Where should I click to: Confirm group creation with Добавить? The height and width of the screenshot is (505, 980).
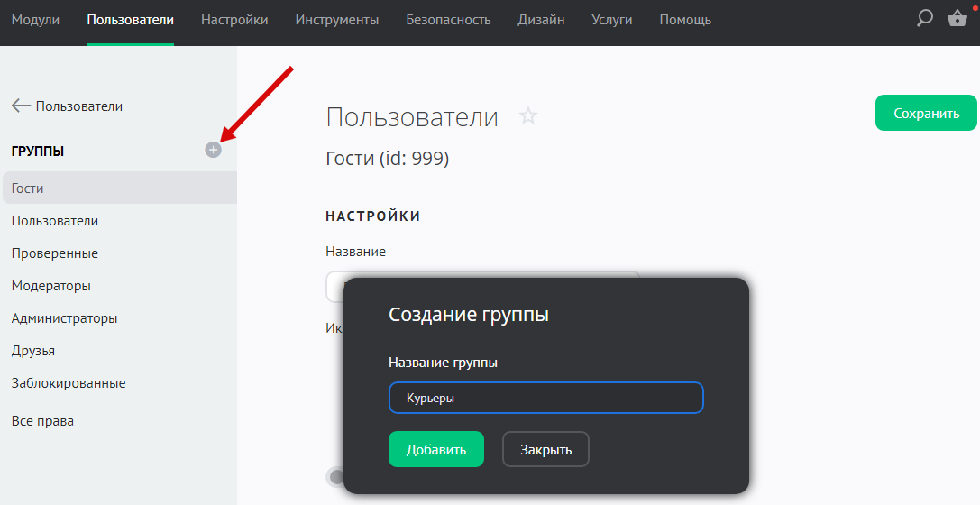pos(435,449)
